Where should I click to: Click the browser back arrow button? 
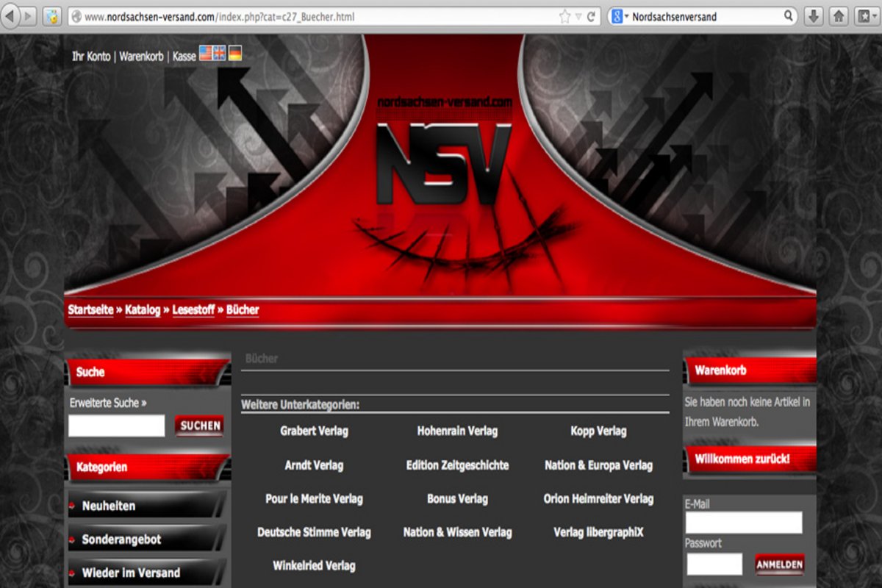(10, 16)
